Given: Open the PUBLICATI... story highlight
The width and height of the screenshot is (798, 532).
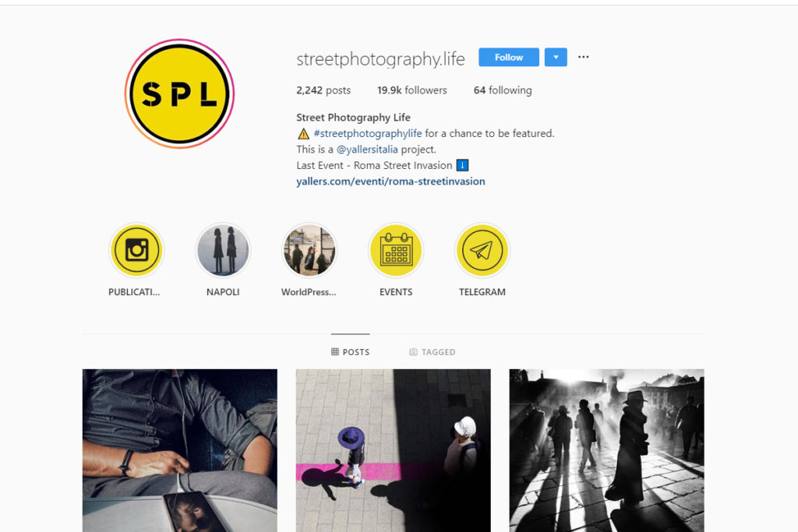Looking at the screenshot, I should coord(136,250).
